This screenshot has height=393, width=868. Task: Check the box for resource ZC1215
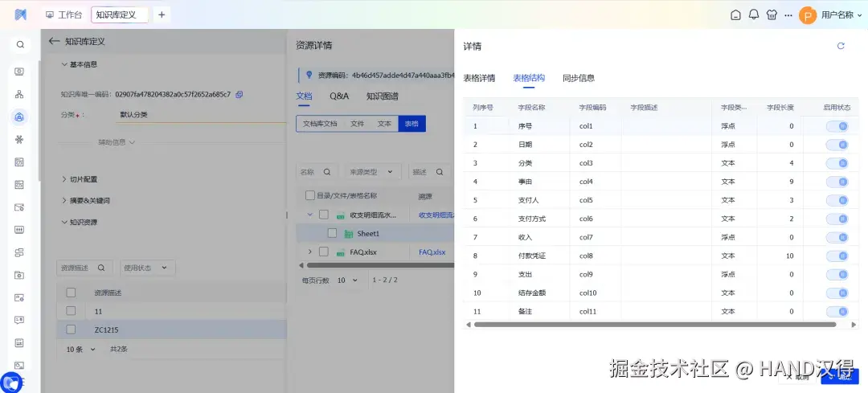tap(71, 330)
